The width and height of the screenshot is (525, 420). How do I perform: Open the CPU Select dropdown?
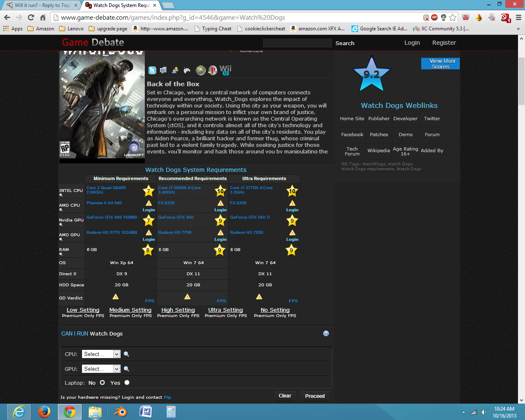click(x=101, y=354)
